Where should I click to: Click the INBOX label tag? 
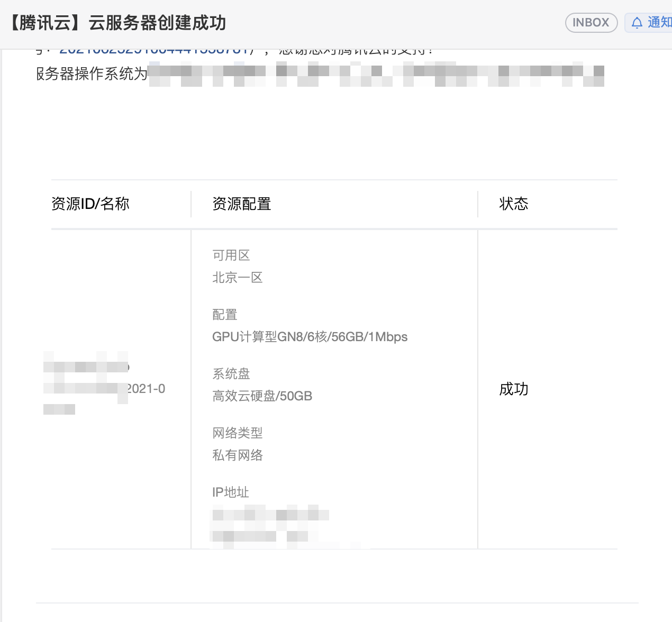tap(591, 23)
